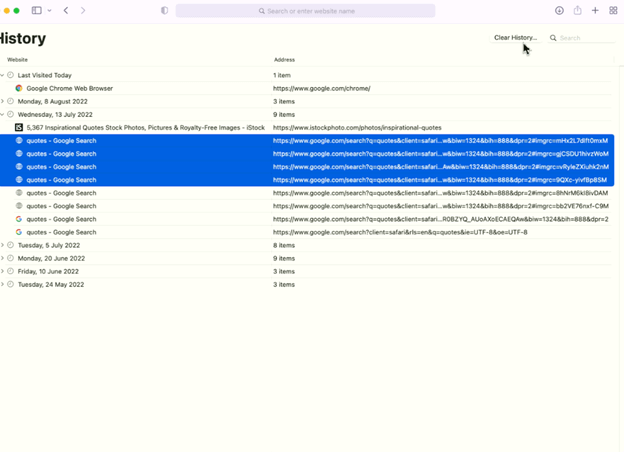Click the Clear History button
Viewport: 624px width, 452px height.
pyautogui.click(x=515, y=37)
